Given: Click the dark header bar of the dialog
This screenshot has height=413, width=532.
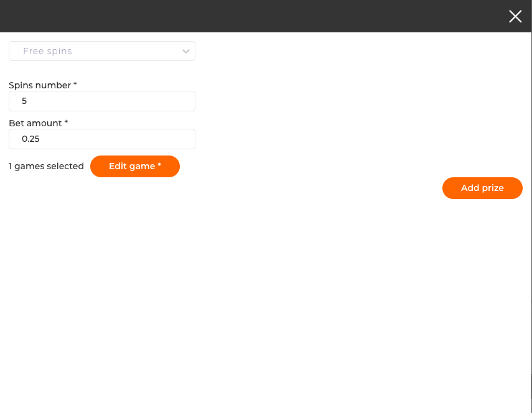Looking at the screenshot, I should coord(249,16).
